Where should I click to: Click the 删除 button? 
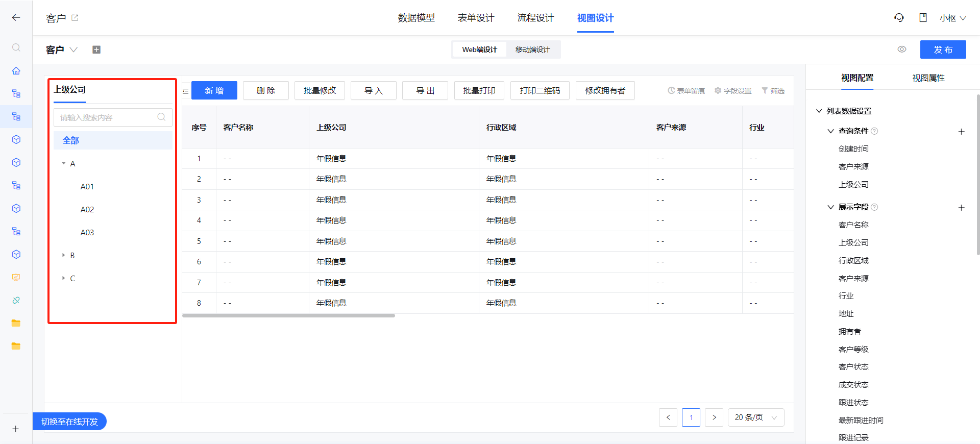click(x=266, y=90)
